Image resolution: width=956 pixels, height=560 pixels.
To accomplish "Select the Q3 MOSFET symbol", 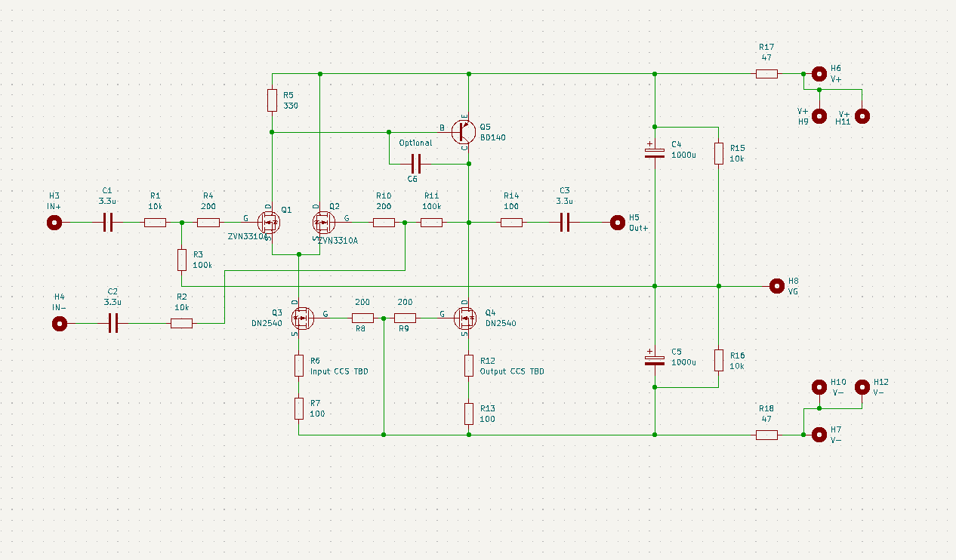I will pos(302,318).
